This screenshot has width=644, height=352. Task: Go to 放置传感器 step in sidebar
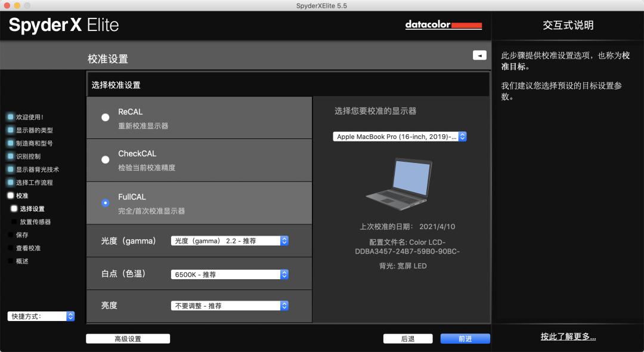click(x=35, y=222)
